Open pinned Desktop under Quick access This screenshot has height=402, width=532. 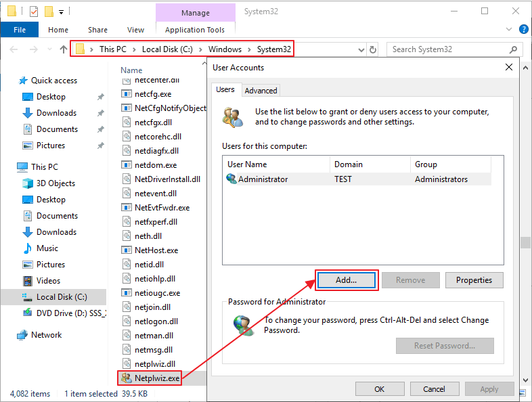(x=51, y=97)
